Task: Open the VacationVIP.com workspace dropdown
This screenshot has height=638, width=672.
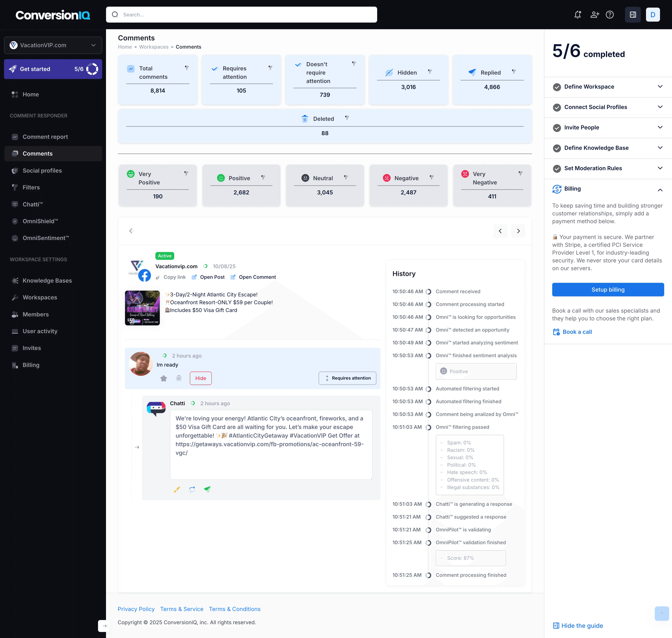Action: pos(53,45)
